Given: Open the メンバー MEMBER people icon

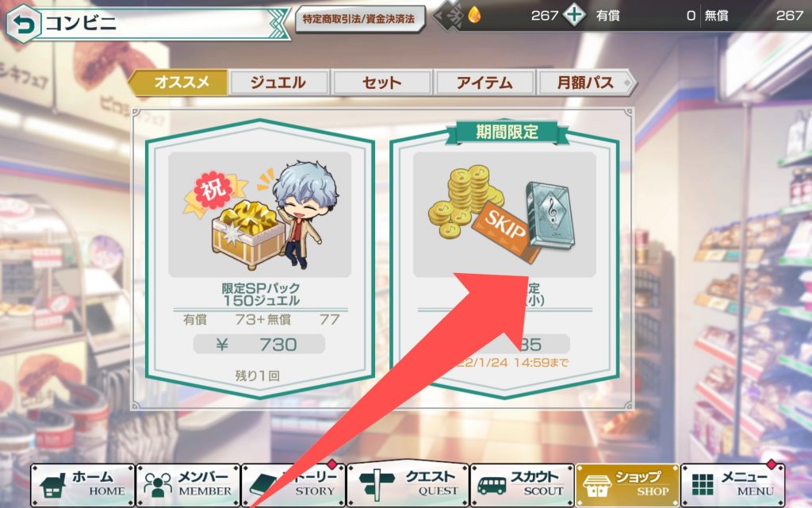Looking at the screenshot, I should click(158, 486).
